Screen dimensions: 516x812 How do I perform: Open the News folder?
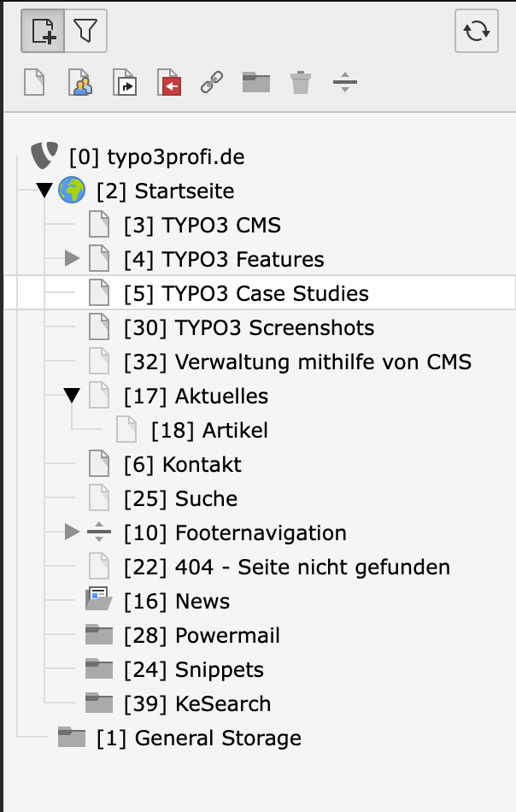click(177, 601)
